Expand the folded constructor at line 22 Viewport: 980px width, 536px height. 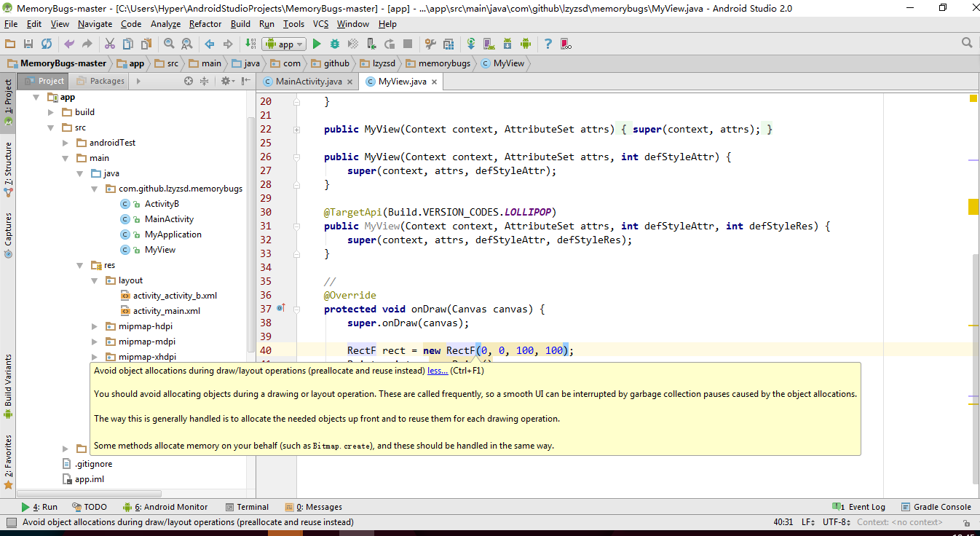click(x=296, y=130)
